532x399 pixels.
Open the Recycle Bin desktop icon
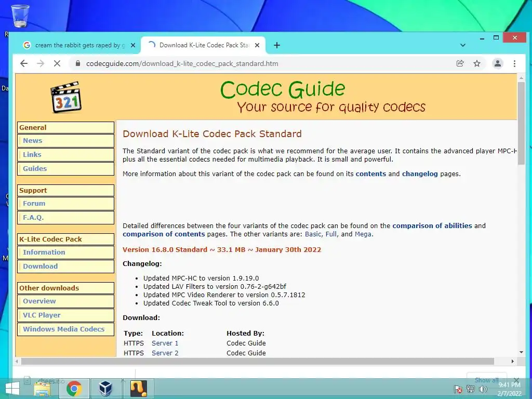pos(20,16)
